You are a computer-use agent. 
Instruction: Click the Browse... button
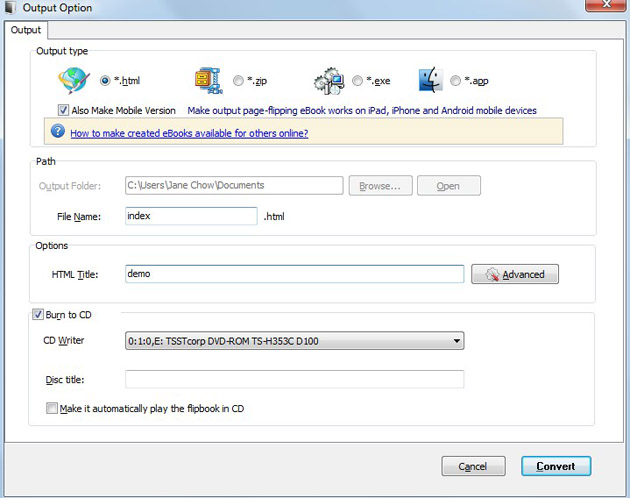[380, 186]
